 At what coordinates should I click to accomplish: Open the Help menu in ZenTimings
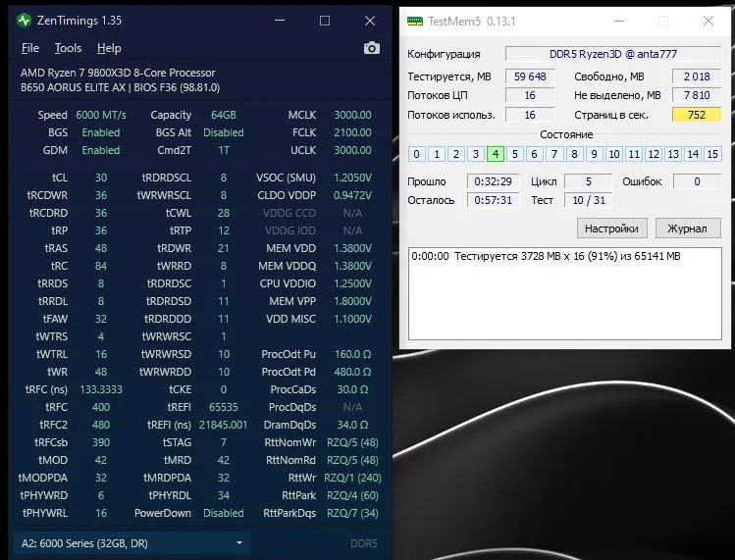pos(109,48)
